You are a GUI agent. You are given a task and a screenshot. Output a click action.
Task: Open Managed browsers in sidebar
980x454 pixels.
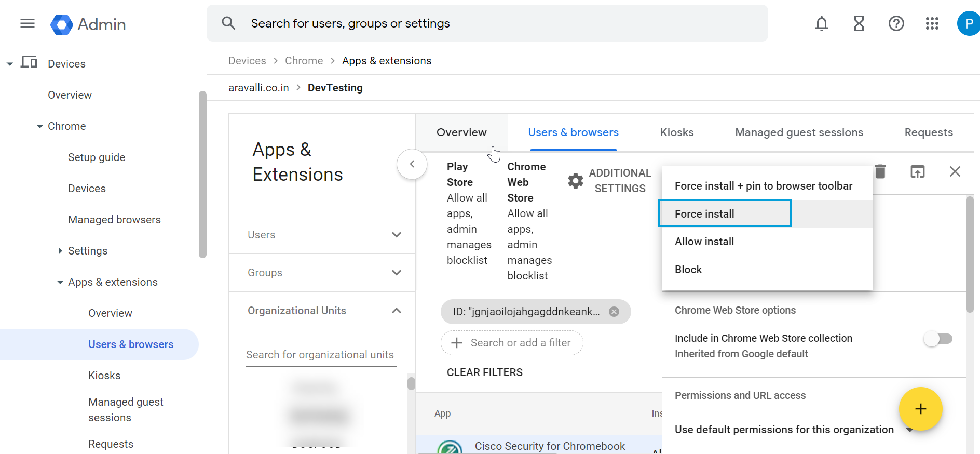click(114, 220)
